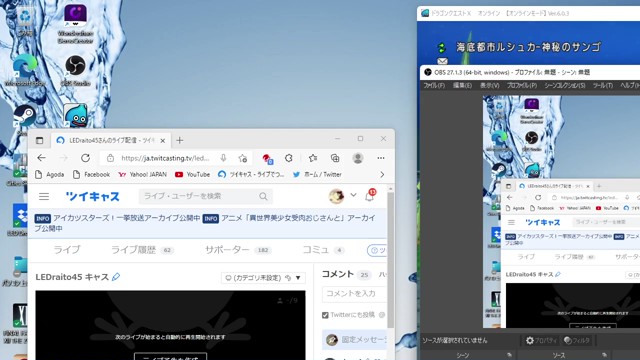This screenshot has width=640, height=360.
Task: Open TwitCasting notifications bell
Action: click(370, 196)
